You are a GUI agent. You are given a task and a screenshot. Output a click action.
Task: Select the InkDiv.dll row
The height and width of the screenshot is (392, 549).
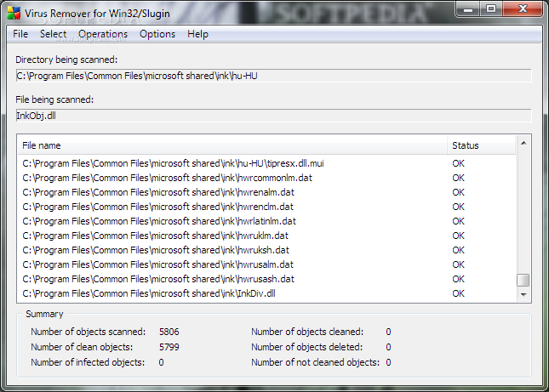coord(266,293)
